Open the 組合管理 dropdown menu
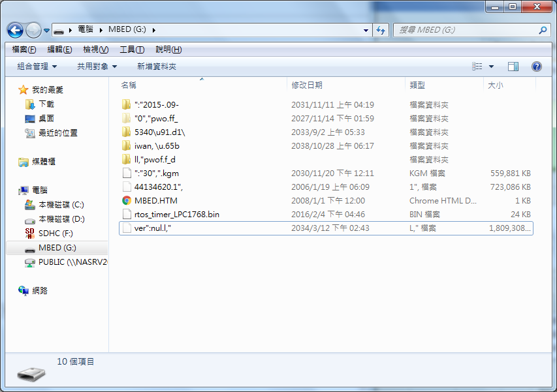The image size is (557, 392). click(x=37, y=67)
